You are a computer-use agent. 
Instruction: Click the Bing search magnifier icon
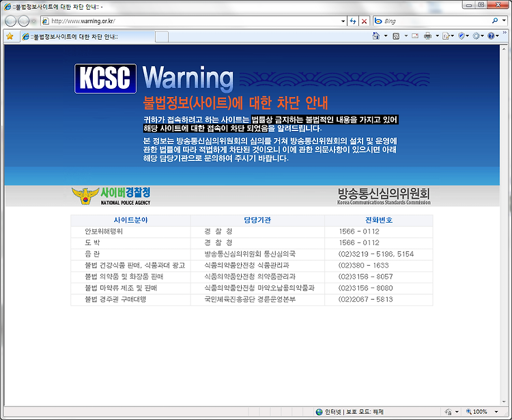[495, 21]
